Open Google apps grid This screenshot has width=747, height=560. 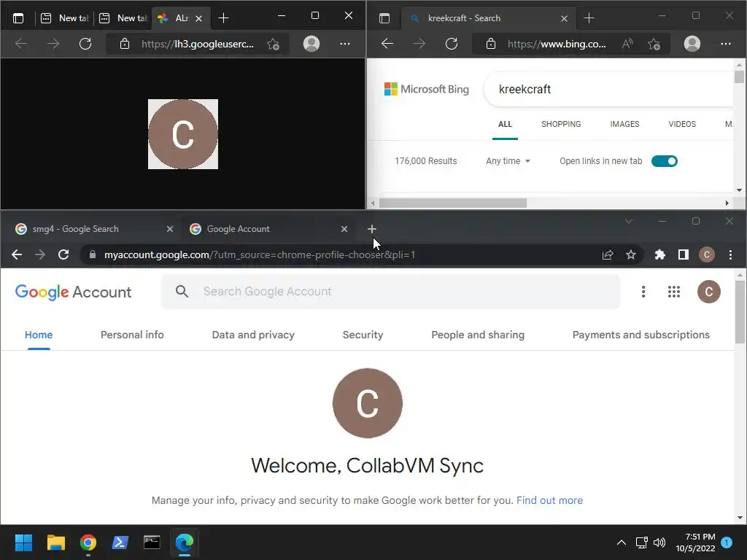pos(673,292)
